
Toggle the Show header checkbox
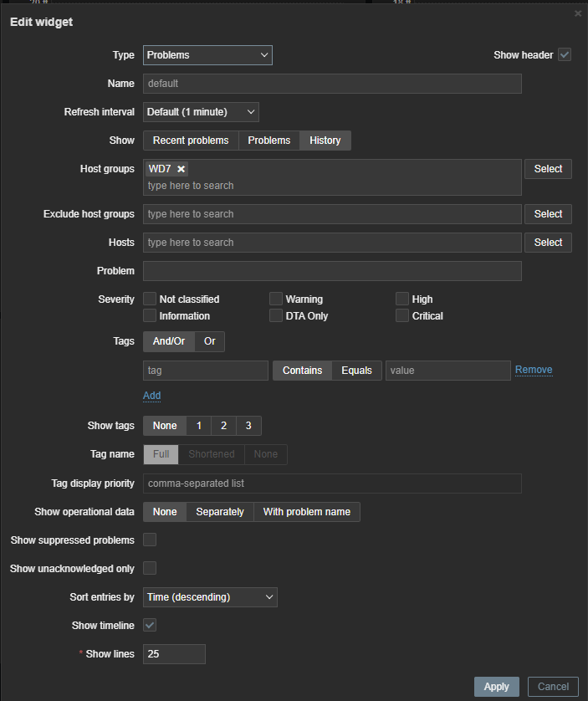pos(565,55)
